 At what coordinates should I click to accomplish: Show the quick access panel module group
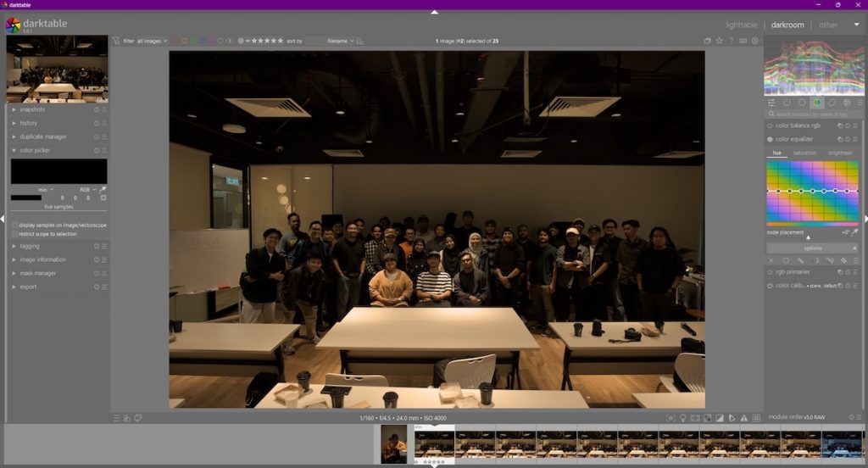pos(771,103)
